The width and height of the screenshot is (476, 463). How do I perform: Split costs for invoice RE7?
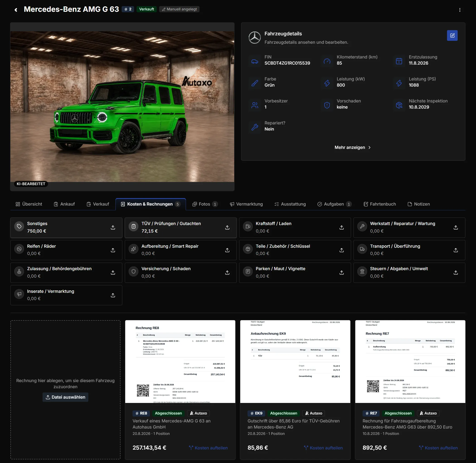click(x=438, y=448)
